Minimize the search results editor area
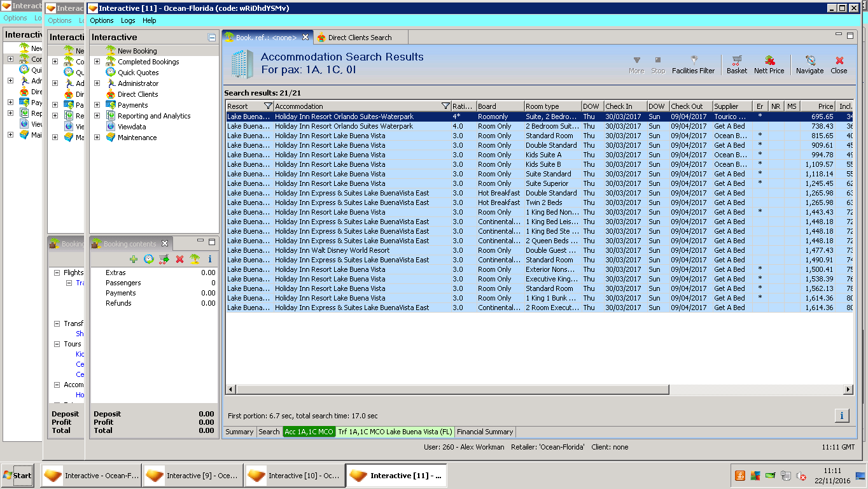The height and width of the screenshot is (489, 868). click(838, 36)
